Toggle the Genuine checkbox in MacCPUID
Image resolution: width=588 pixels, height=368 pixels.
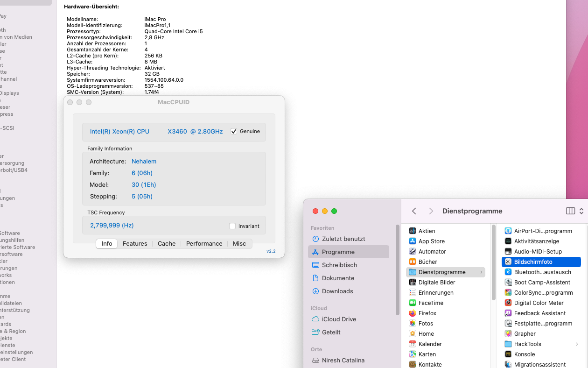click(x=234, y=132)
